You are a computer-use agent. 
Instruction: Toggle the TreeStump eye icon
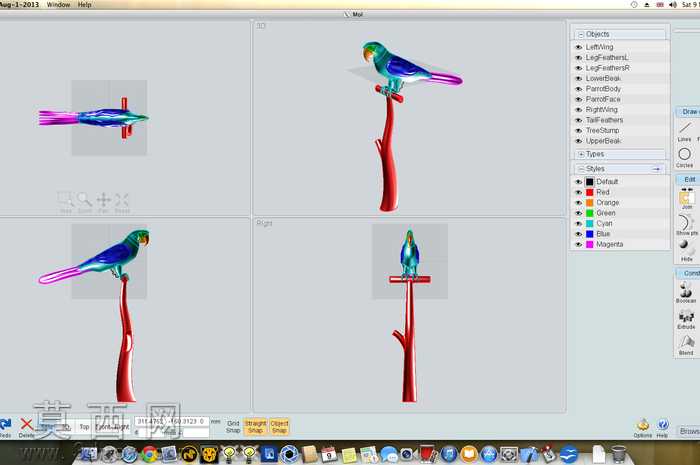(579, 131)
